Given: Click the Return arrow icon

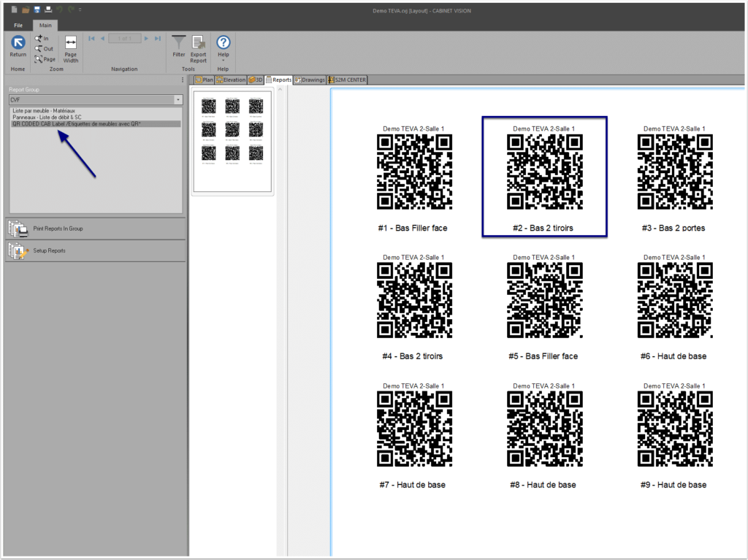Looking at the screenshot, I should coord(18,42).
